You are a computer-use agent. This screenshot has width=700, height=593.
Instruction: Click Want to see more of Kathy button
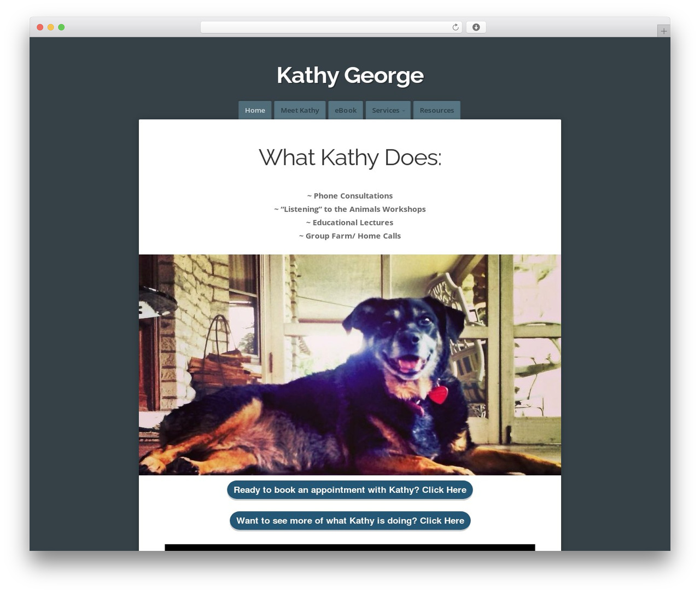[x=350, y=521]
